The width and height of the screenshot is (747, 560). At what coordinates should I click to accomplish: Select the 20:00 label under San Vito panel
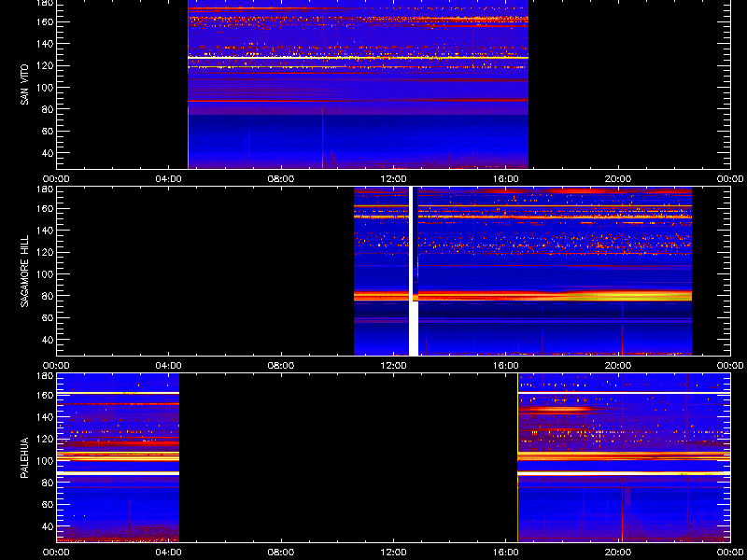click(618, 179)
